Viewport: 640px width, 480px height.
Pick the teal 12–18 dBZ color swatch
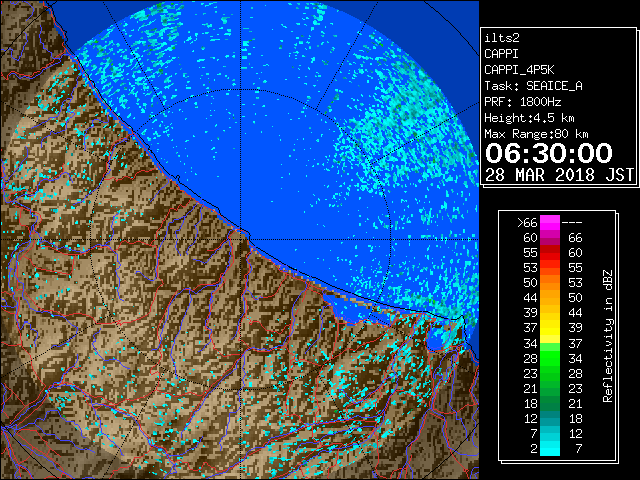tap(550, 418)
